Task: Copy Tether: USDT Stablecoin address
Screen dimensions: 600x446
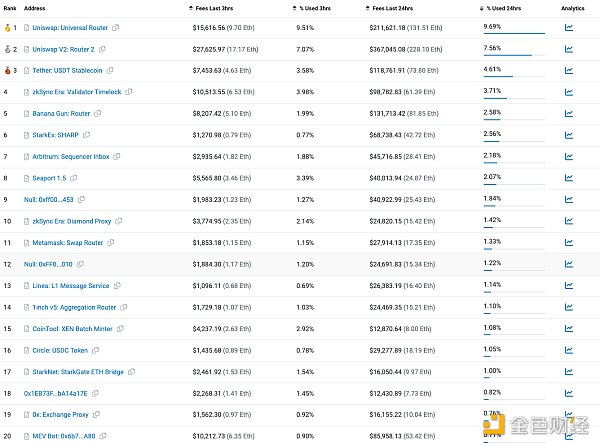Action: pos(110,70)
